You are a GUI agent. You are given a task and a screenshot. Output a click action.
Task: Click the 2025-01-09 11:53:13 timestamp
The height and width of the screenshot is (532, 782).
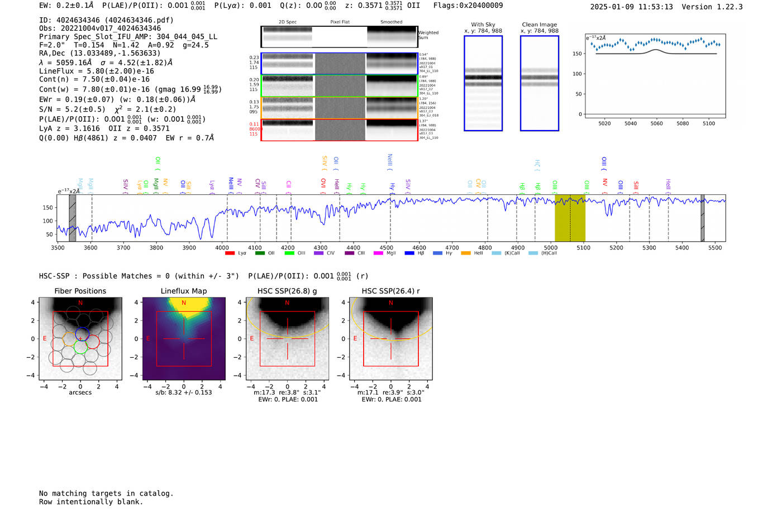[x=632, y=7]
